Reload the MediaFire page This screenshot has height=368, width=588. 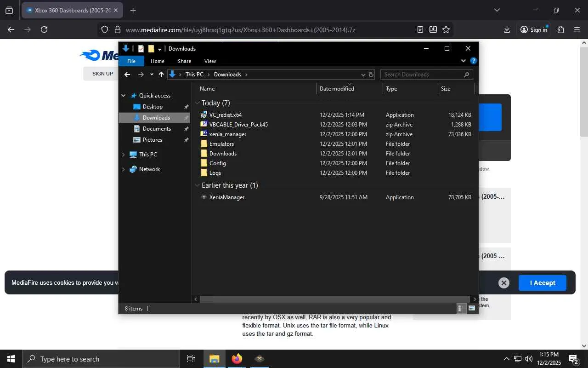click(44, 29)
